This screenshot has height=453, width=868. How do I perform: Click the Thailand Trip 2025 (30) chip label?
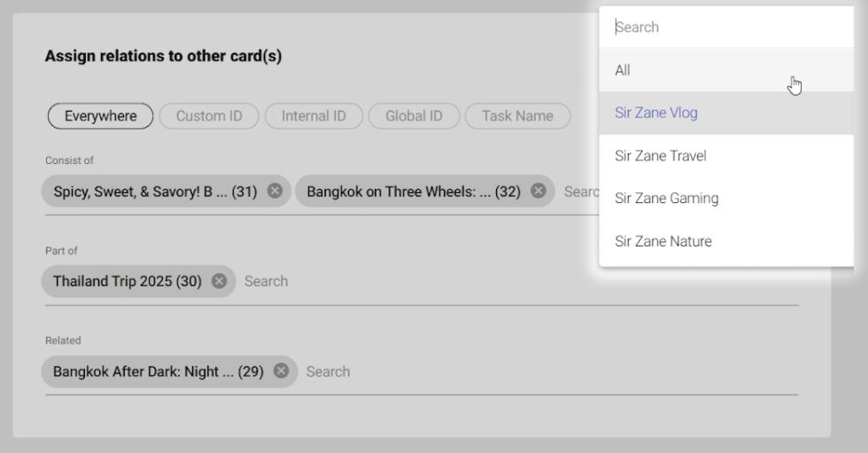(128, 281)
